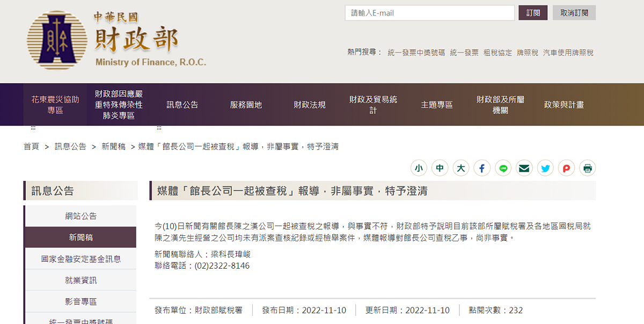644x324 pixels.
Task: Set font size to medium (中)
Action: click(x=440, y=168)
